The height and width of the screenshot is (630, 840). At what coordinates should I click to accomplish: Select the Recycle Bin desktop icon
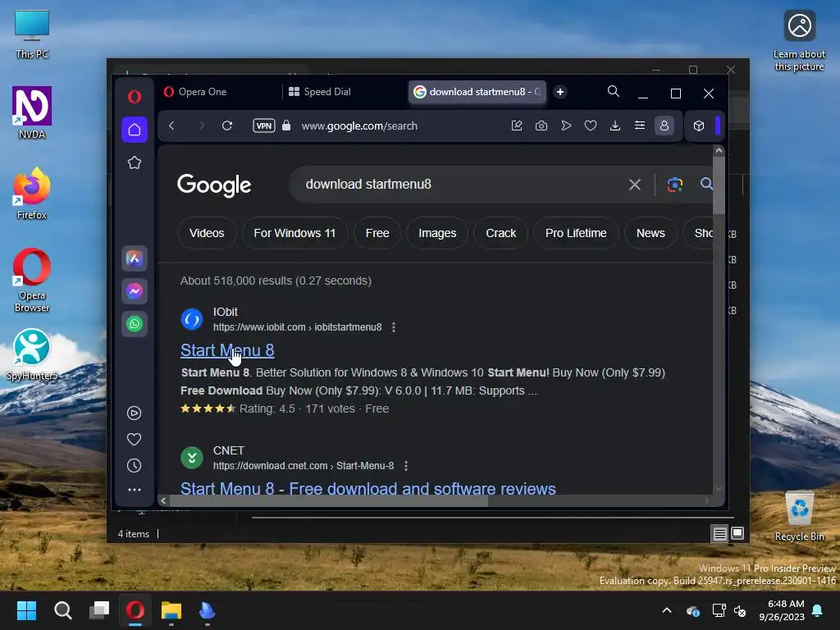799,517
